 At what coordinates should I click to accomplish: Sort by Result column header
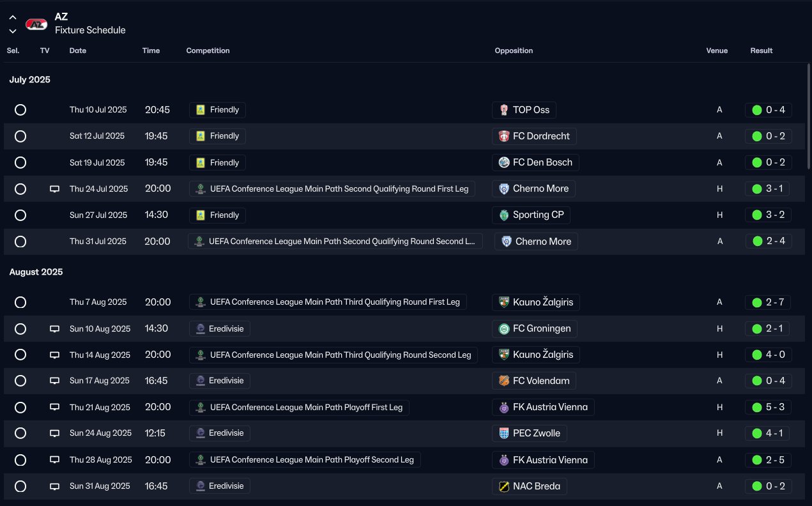761,50
